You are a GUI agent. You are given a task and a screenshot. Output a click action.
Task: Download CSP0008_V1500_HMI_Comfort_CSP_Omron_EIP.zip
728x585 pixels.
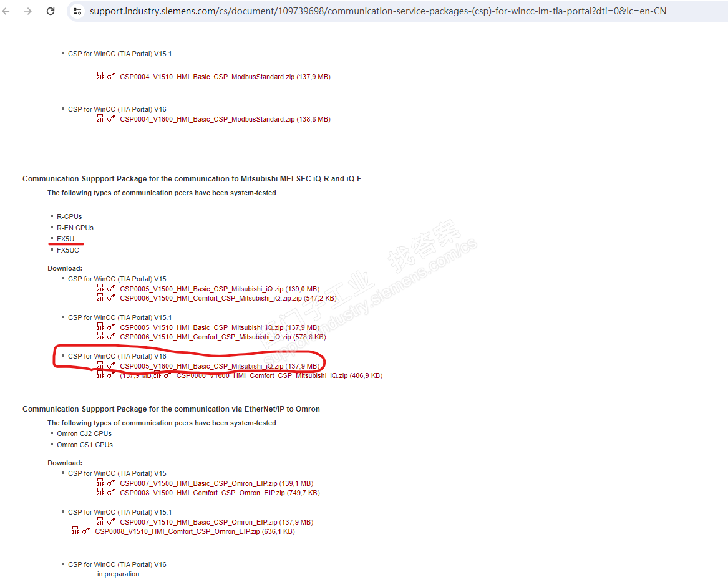click(220, 493)
